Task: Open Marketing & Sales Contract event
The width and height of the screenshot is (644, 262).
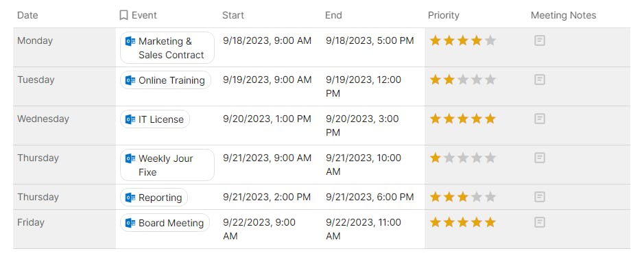Action: [x=167, y=47]
